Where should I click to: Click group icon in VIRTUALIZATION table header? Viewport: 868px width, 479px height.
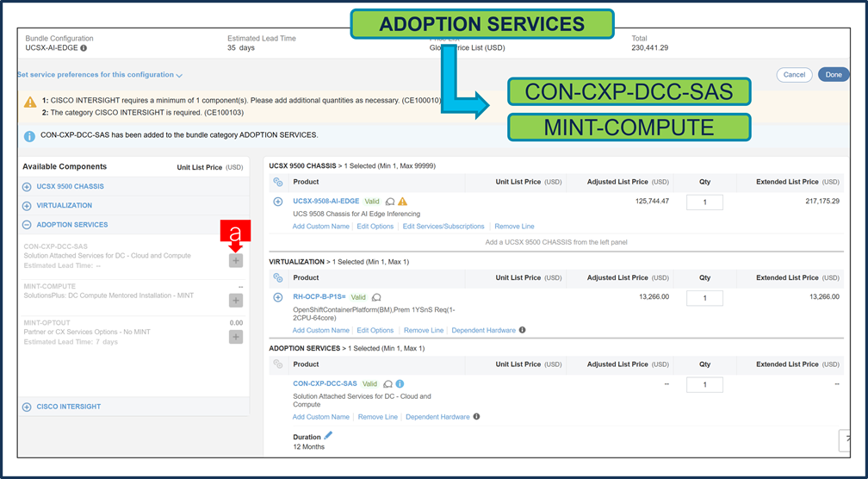pyautogui.click(x=278, y=278)
